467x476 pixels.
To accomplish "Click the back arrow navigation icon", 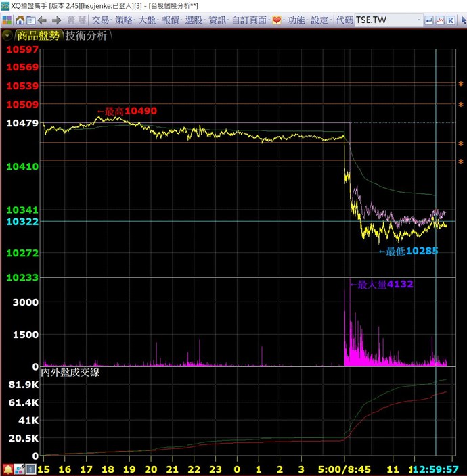I will click(43, 20).
